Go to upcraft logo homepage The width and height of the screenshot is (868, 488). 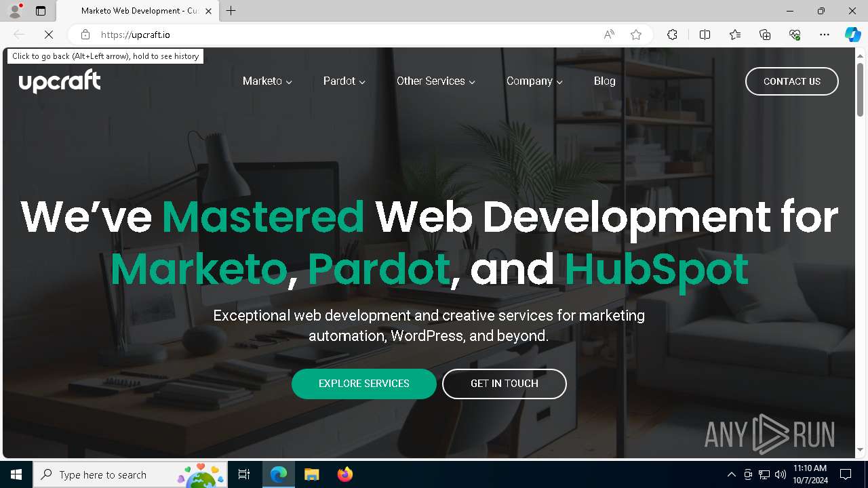click(60, 81)
